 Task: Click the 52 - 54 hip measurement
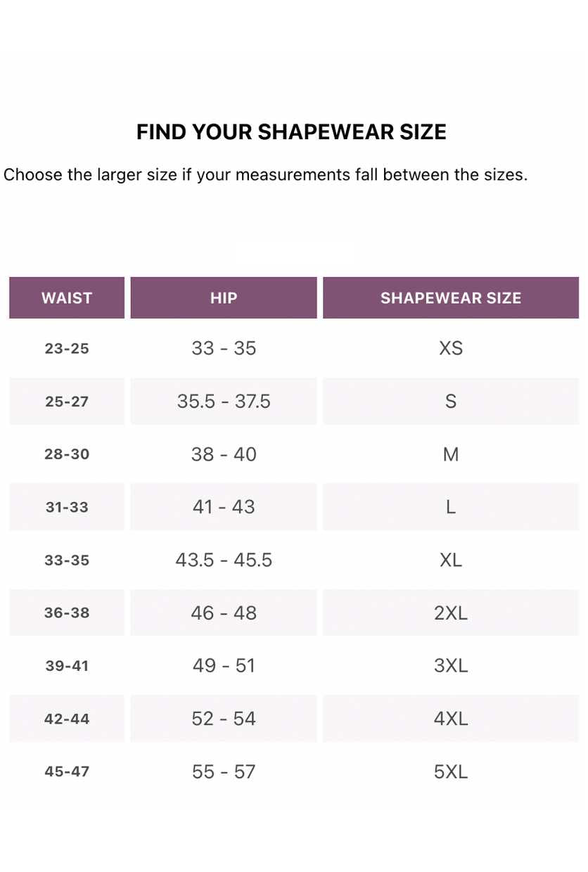point(224,719)
